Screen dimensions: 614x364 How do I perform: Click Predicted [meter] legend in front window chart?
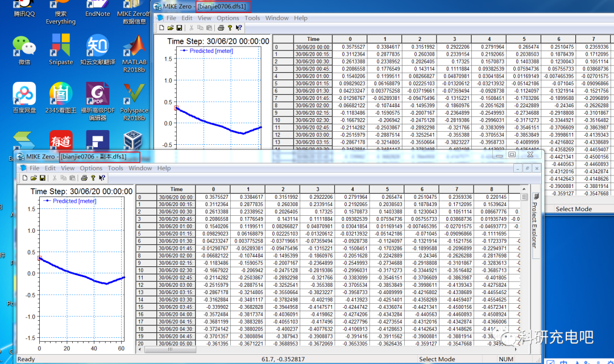pyautogui.click(x=70, y=201)
